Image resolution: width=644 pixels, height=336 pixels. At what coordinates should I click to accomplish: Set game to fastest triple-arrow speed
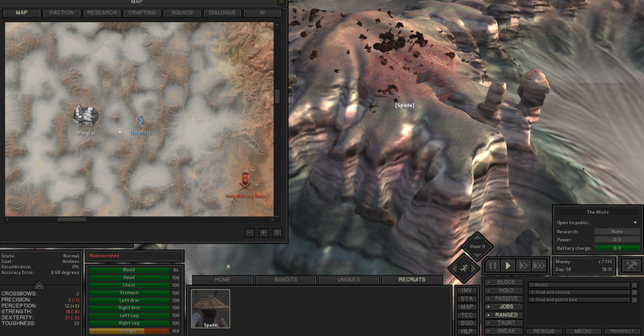(x=539, y=266)
